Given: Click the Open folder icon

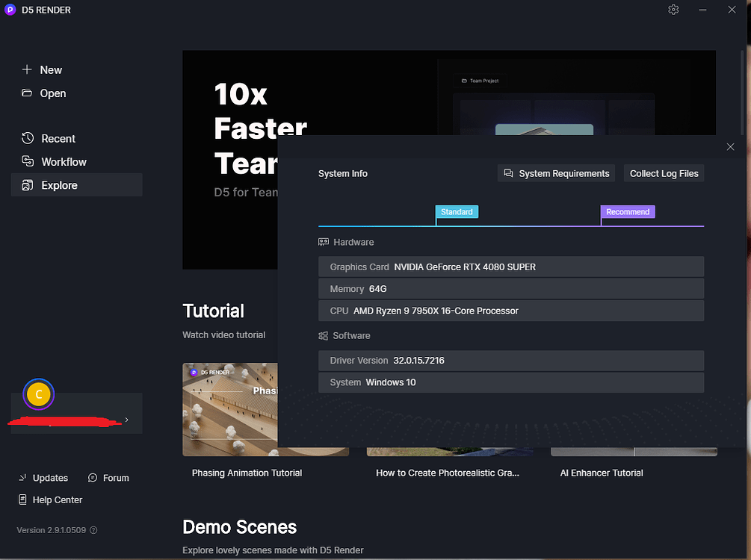Looking at the screenshot, I should tap(26, 93).
